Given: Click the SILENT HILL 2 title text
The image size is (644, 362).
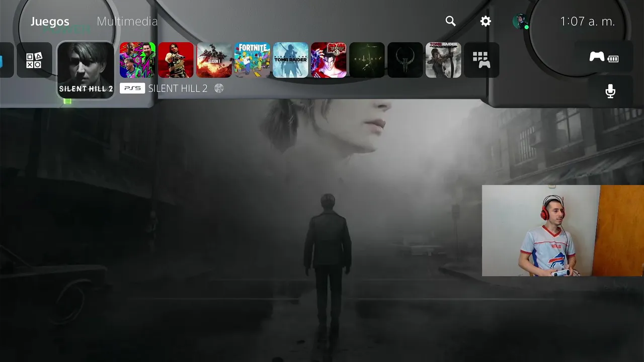Looking at the screenshot, I should (178, 88).
